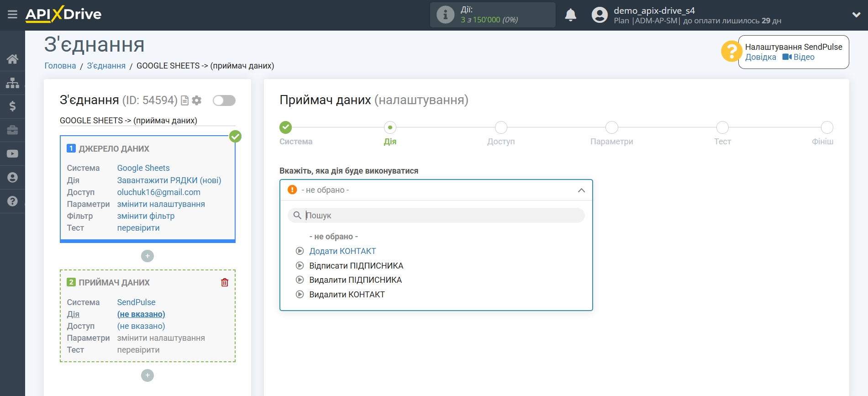Click source перевірити test link
This screenshot has width=868, height=396.
138,228
